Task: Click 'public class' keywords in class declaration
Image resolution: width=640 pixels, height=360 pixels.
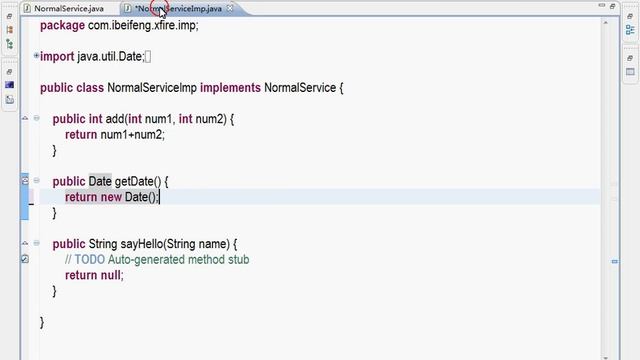Action: (72, 88)
